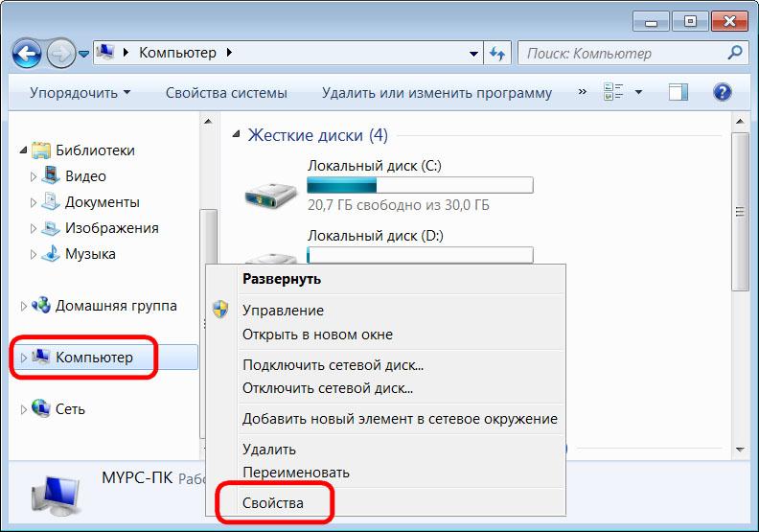759x532 pixels.
Task: Select Библиотеки in navigation pane
Action: coord(95,150)
